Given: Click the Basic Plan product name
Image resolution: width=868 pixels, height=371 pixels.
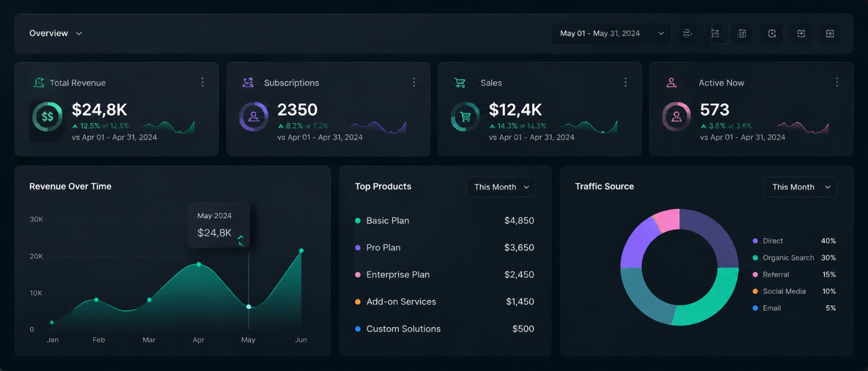Looking at the screenshot, I should coord(388,221).
